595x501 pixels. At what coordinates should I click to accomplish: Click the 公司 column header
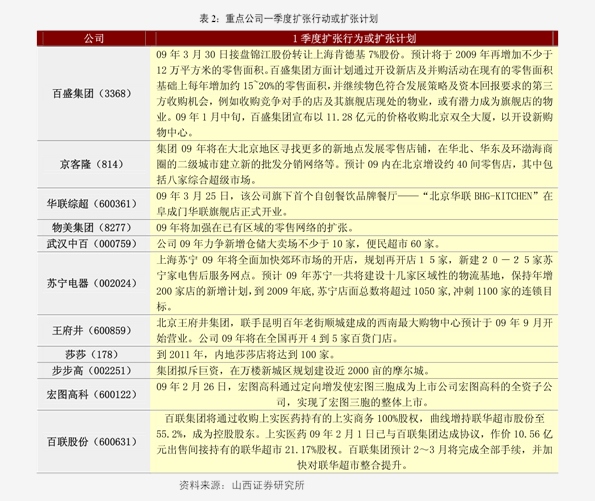(x=94, y=39)
